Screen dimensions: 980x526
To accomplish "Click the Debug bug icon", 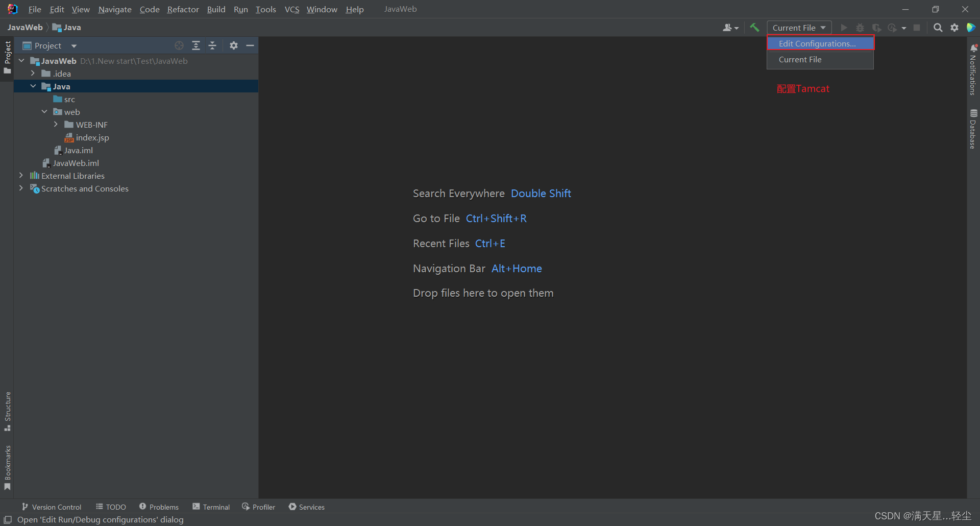I will (860, 28).
